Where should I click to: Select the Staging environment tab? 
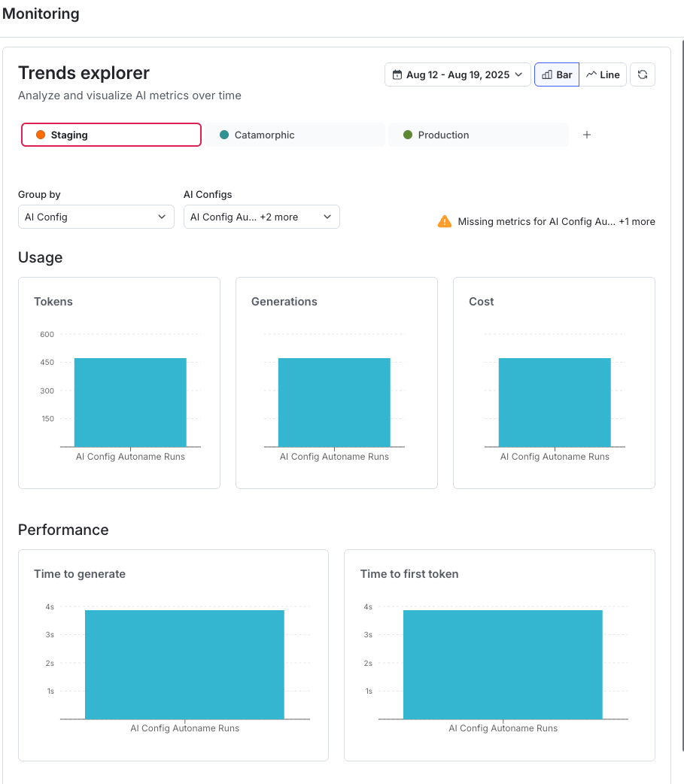(x=111, y=135)
